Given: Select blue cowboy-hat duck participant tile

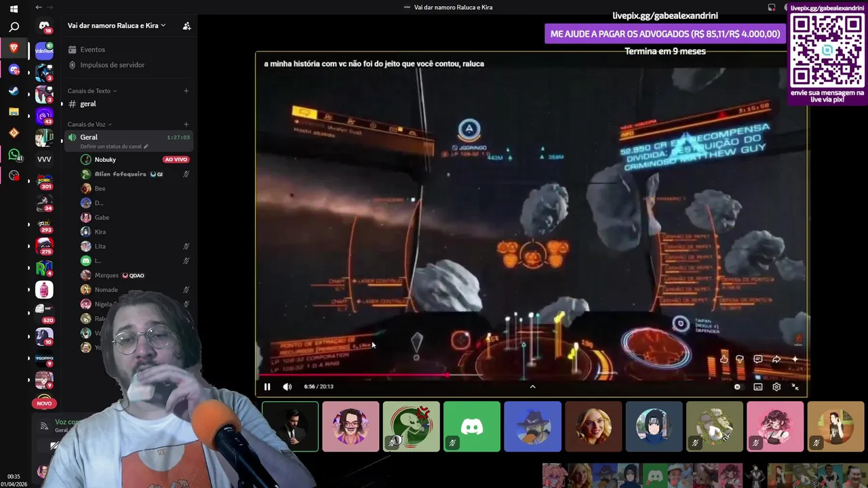Looking at the screenshot, I should click(x=532, y=426).
